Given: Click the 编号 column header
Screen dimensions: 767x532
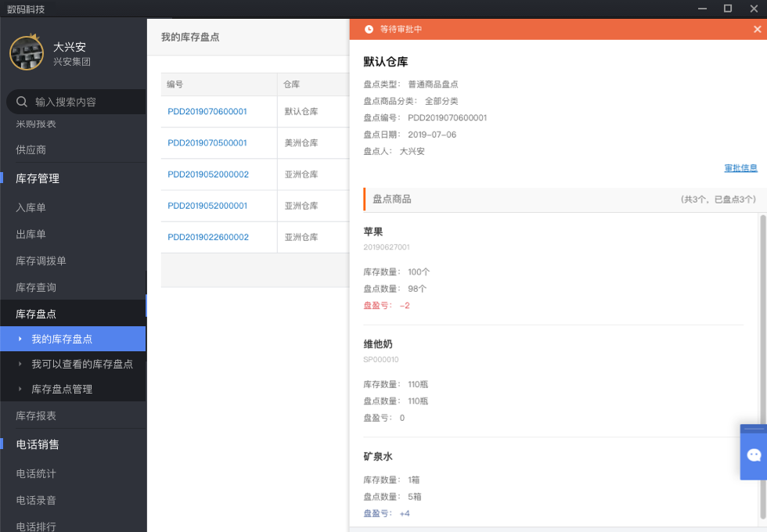Looking at the screenshot, I should [175, 84].
